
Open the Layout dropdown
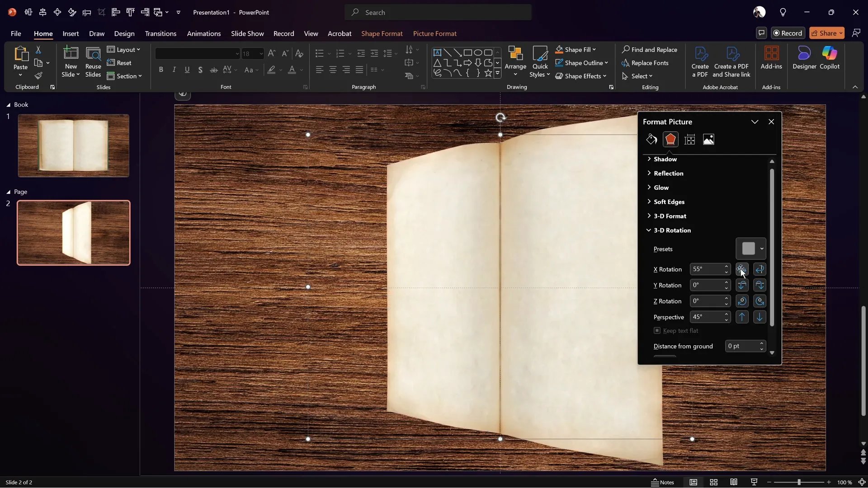pos(123,50)
